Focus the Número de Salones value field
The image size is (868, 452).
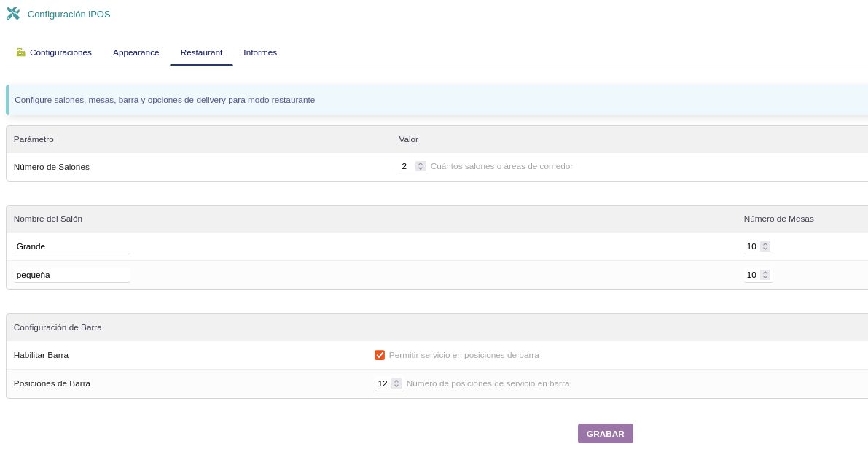click(x=406, y=166)
